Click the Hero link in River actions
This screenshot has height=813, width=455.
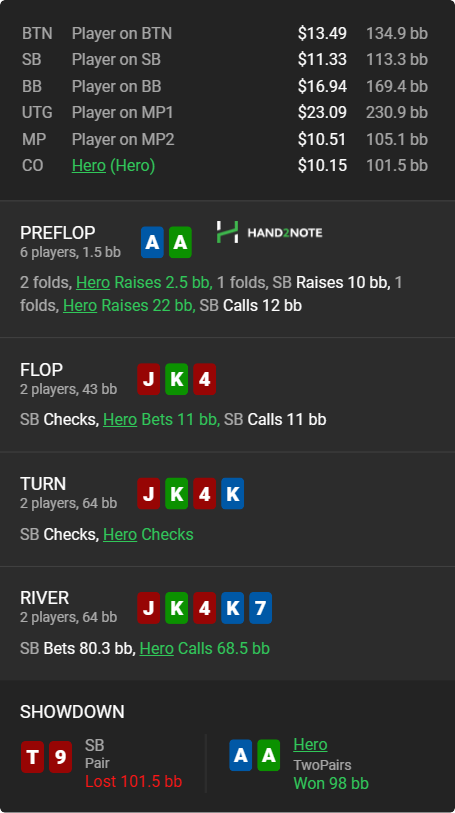(x=157, y=648)
